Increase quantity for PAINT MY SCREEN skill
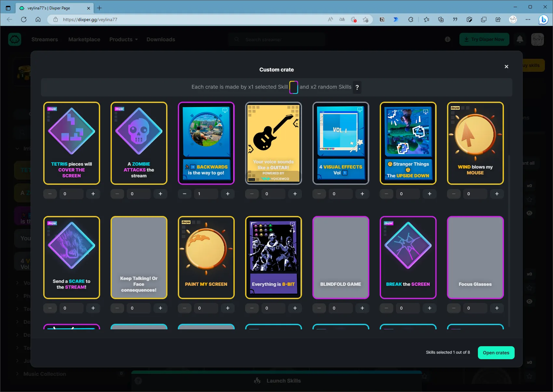 click(x=228, y=308)
